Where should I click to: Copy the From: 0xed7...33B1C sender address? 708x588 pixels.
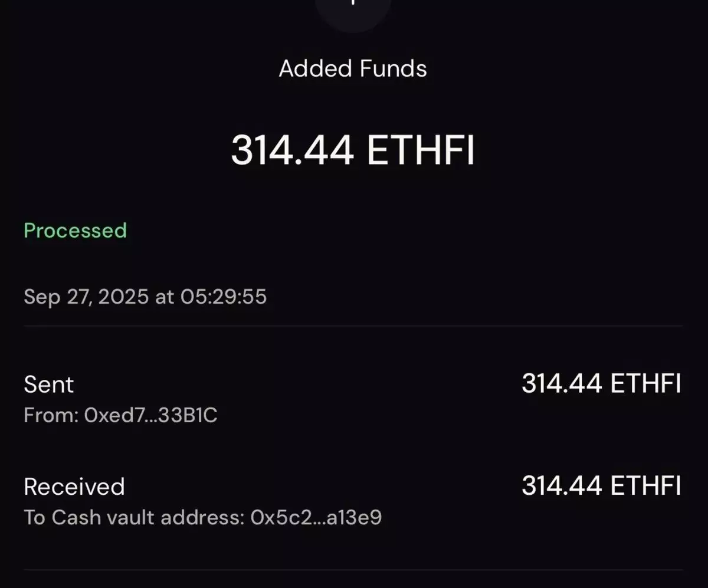[121, 416]
